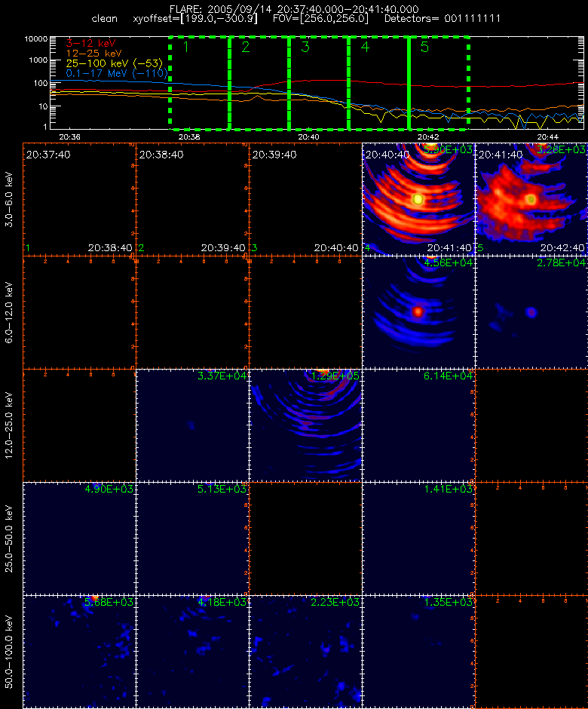Screen dimensions: 588x709
Task: Click the 4.90E+03 peak value
Action: coord(109,489)
